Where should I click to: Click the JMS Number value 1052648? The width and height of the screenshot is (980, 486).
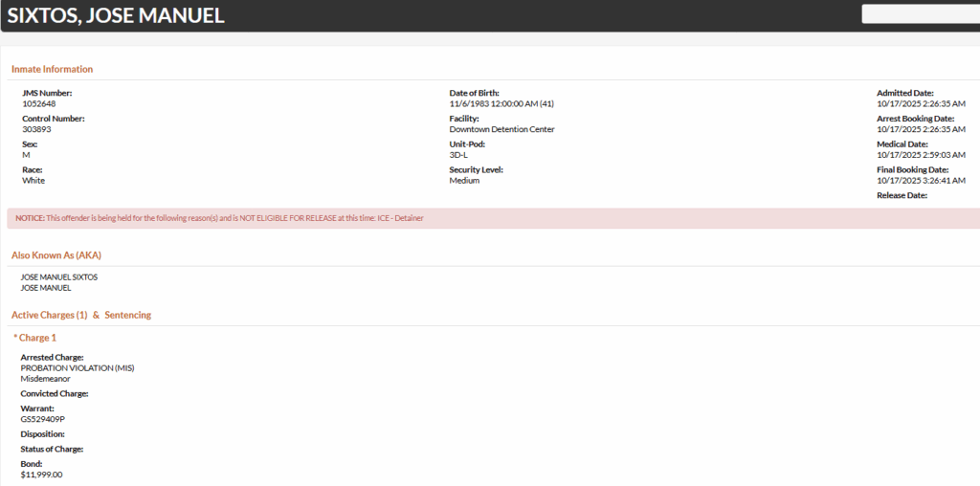(x=39, y=103)
